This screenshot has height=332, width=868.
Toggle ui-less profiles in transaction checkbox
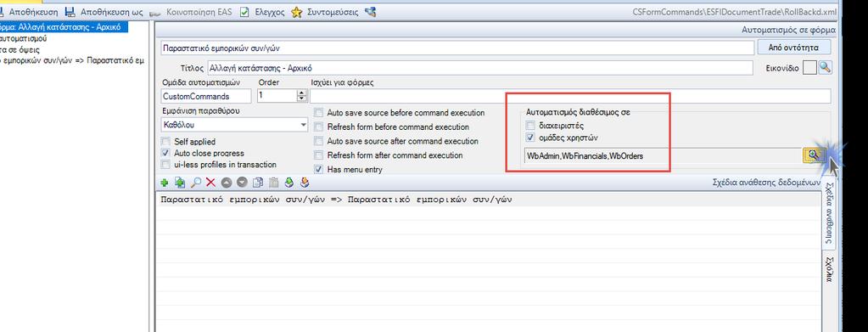tap(165, 164)
